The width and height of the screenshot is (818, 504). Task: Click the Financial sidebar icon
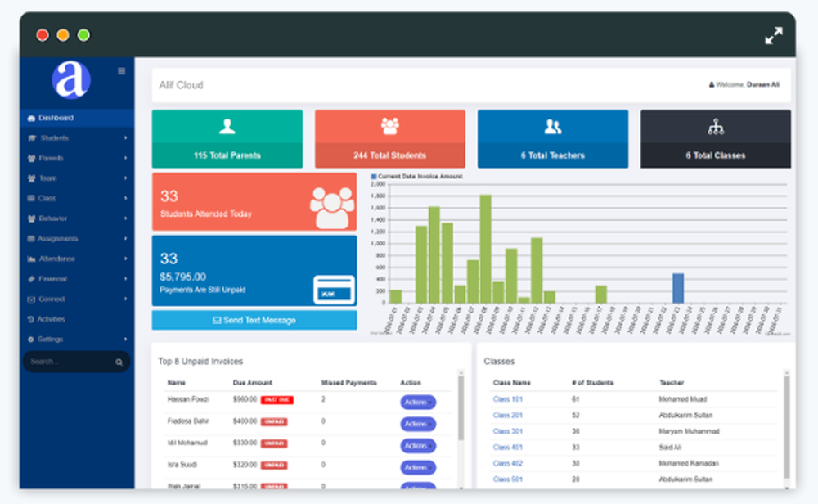tap(31, 279)
